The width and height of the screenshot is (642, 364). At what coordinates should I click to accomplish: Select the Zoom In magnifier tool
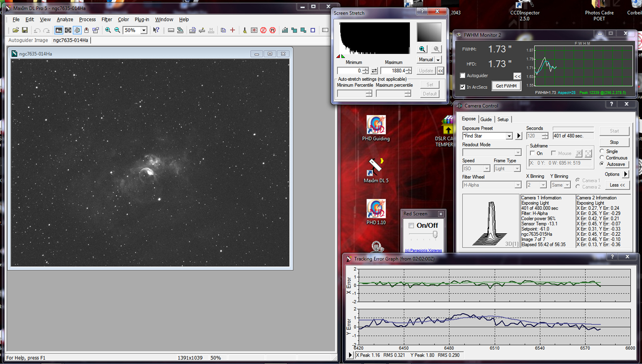(x=108, y=30)
